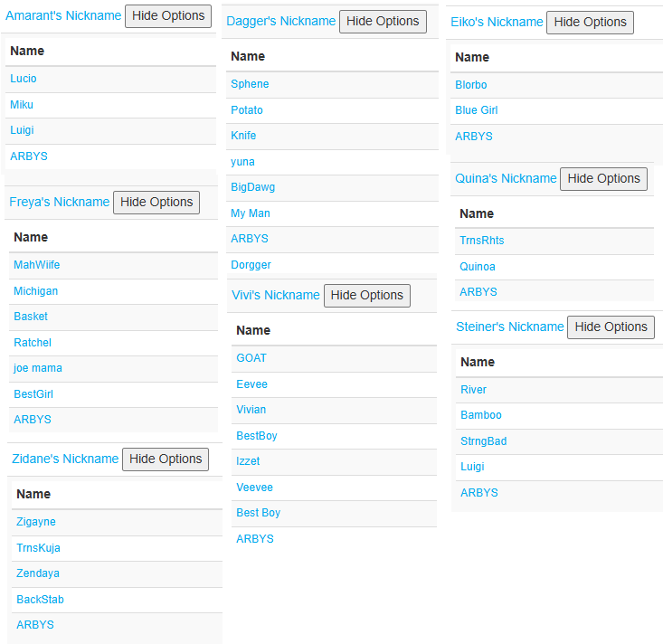This screenshot has height=644, width=663.
Task: Hide options for Vivi's Nickname
Action: point(366,296)
